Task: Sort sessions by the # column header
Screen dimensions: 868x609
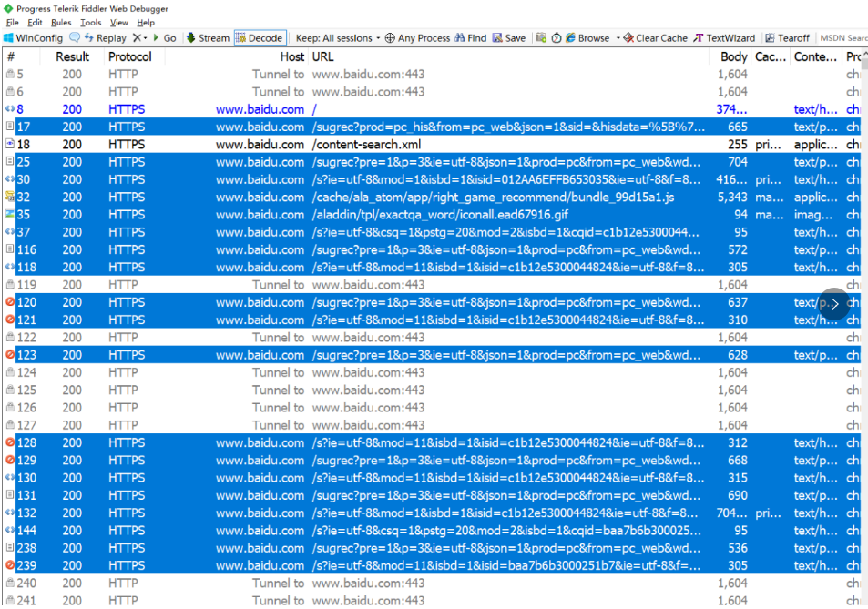Action: (21, 56)
